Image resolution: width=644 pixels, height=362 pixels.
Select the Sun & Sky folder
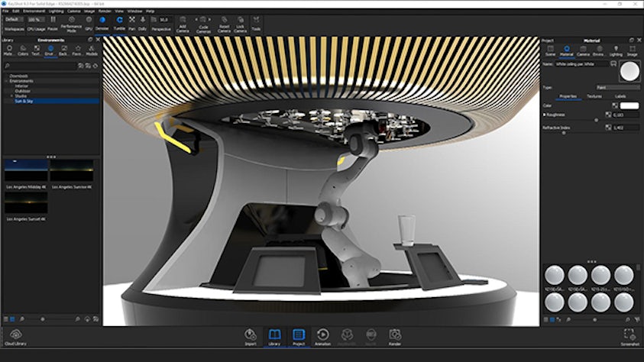pos(24,101)
